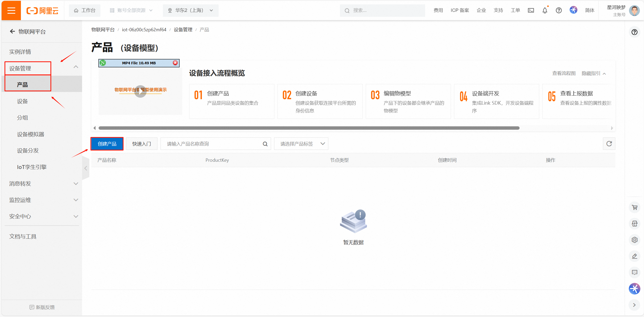Go back using arrow beside 物联网平台
The height and width of the screenshot is (317, 644).
pyautogui.click(x=12, y=31)
